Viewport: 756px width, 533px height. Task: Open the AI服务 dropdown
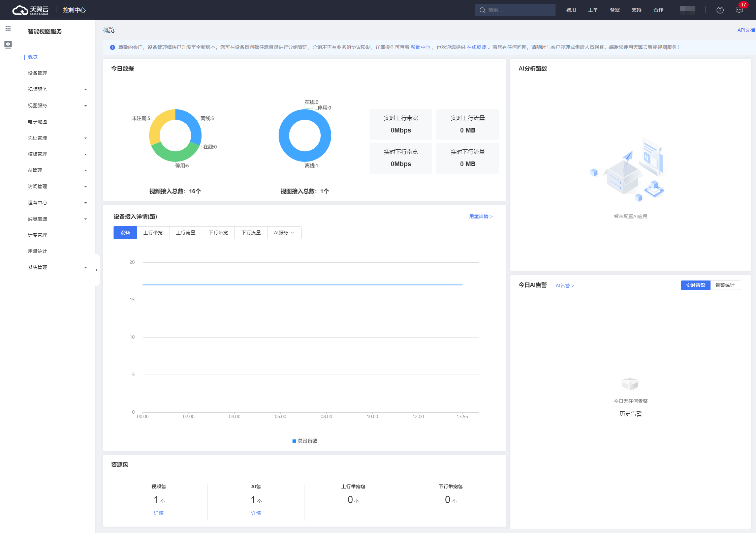(x=284, y=233)
